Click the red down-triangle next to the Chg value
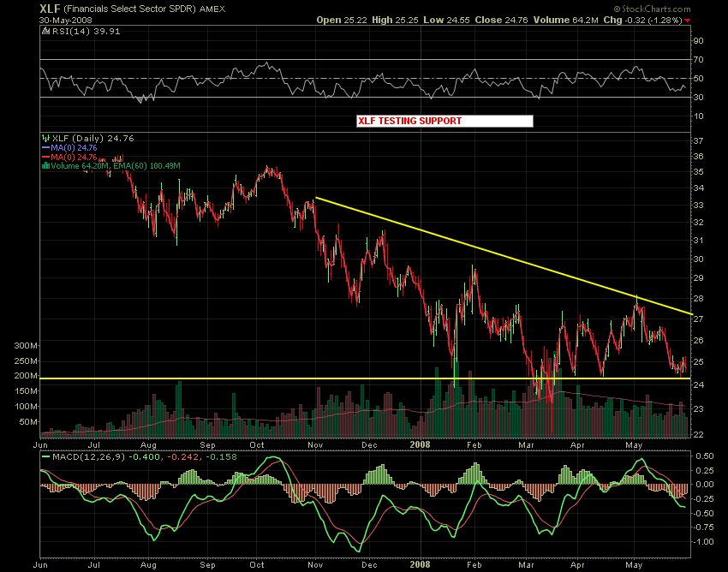Viewport: 728px width, 572px height. (688, 21)
